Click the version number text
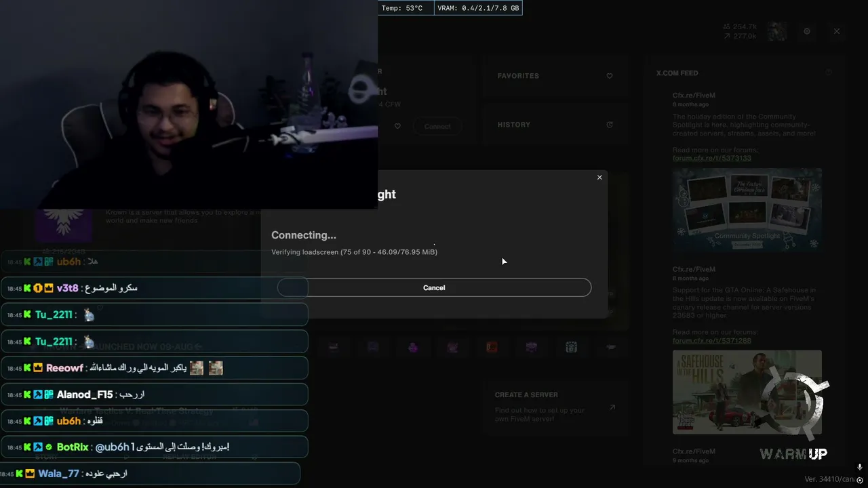This screenshot has width=868, height=488. pyautogui.click(x=829, y=480)
